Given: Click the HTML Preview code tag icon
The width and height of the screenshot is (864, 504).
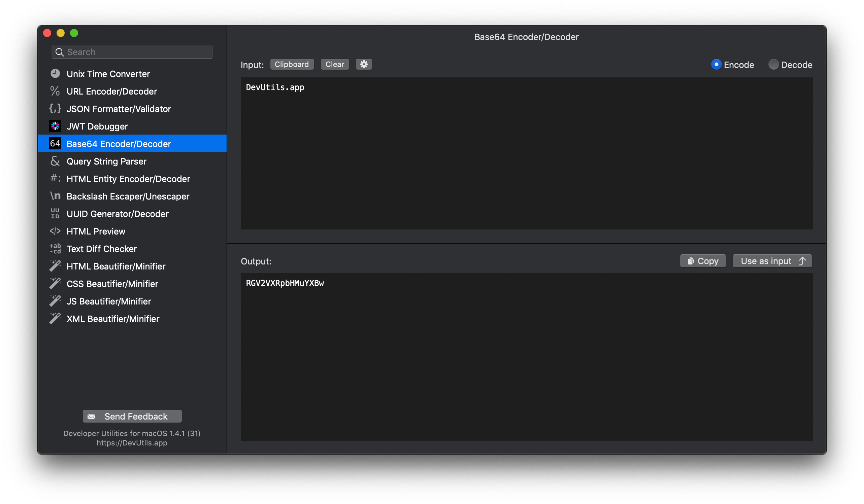Looking at the screenshot, I should tap(55, 231).
